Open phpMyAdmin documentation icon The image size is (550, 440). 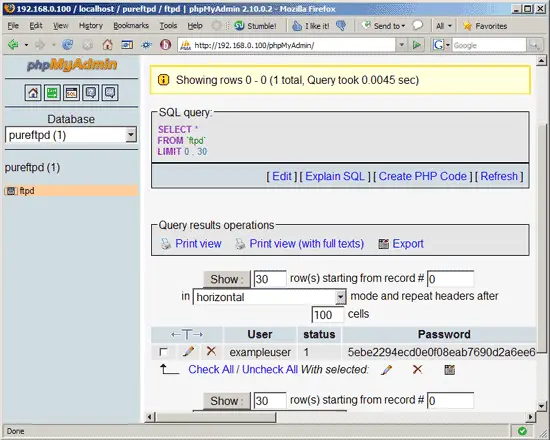point(91,93)
